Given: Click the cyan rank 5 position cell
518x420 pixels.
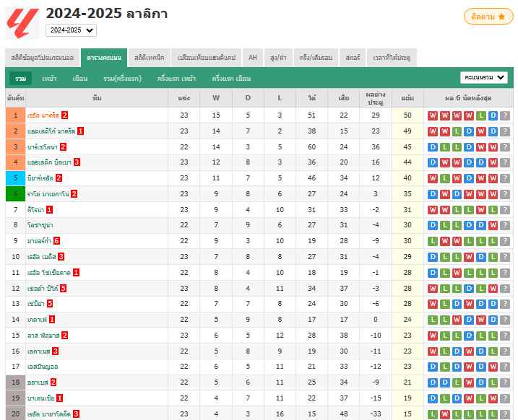Looking at the screenshot, I should [x=15, y=178].
